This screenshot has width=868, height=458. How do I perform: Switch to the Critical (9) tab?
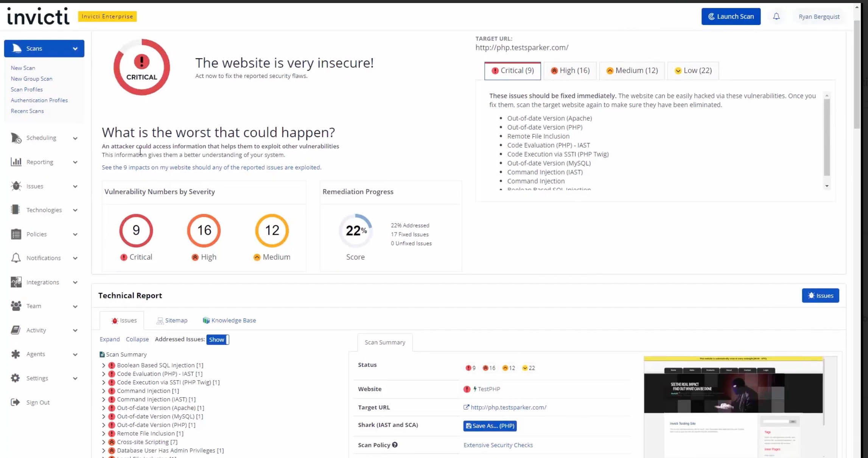(x=512, y=71)
